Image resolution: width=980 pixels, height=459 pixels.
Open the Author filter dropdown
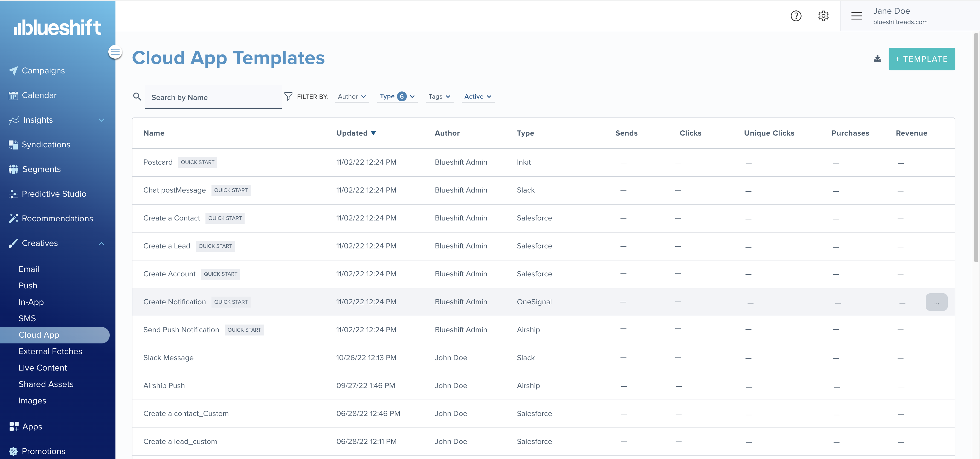click(x=352, y=97)
